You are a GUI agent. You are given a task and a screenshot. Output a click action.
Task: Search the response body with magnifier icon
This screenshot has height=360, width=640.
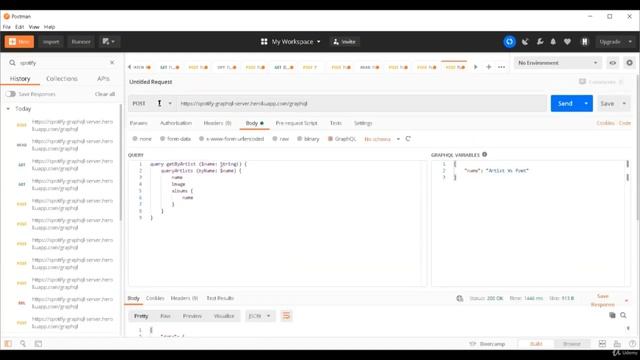[623, 315]
